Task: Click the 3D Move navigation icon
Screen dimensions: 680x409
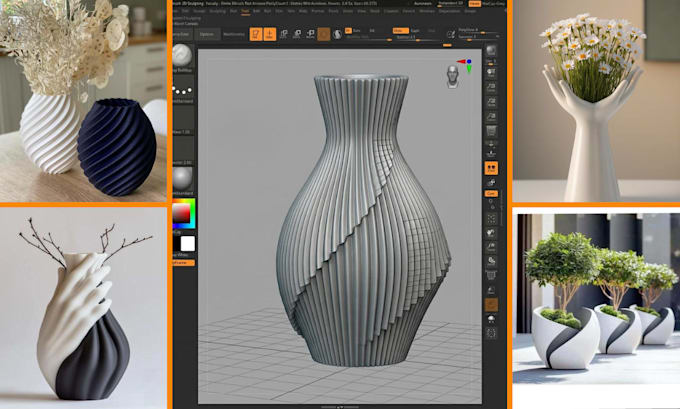Action: coord(491,233)
